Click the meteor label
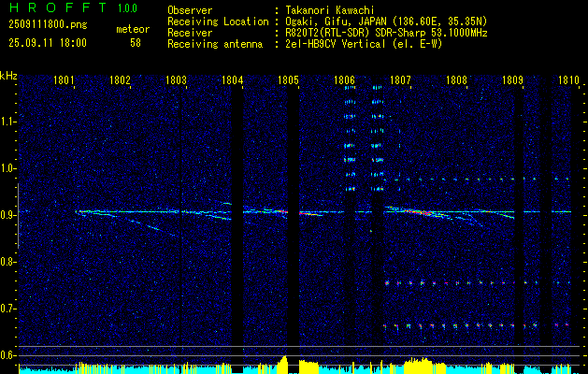 pyautogui.click(x=133, y=29)
